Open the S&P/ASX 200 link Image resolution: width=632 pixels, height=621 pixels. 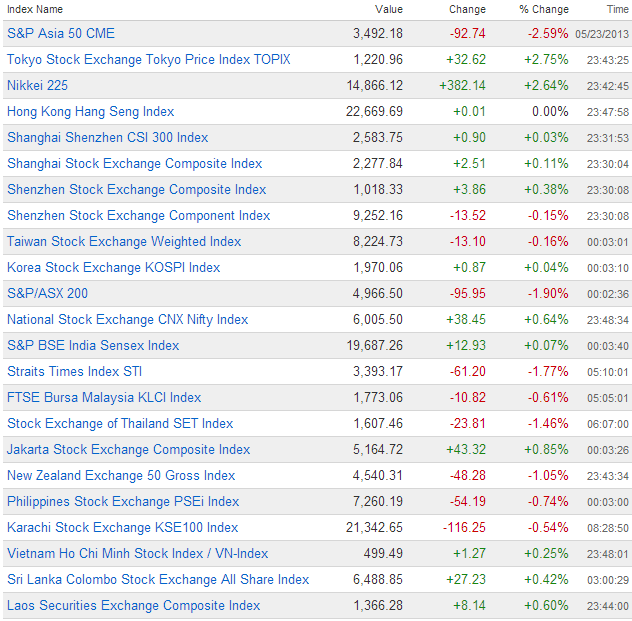48,293
